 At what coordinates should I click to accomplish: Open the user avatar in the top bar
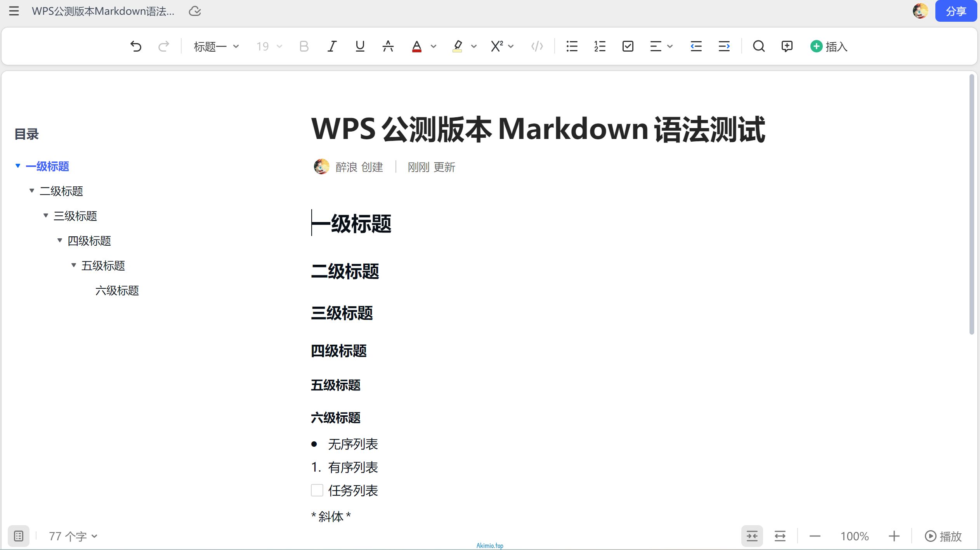(x=920, y=11)
